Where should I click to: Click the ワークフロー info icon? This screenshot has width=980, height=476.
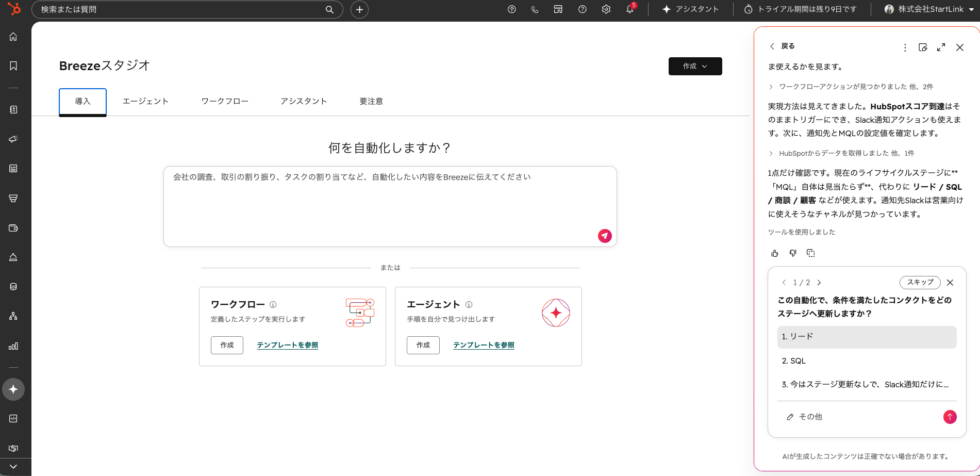[273, 305]
